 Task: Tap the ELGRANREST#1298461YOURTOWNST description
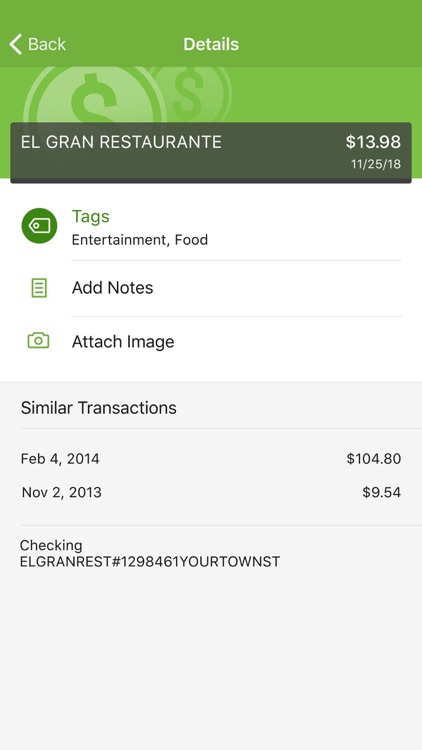pyautogui.click(x=150, y=562)
